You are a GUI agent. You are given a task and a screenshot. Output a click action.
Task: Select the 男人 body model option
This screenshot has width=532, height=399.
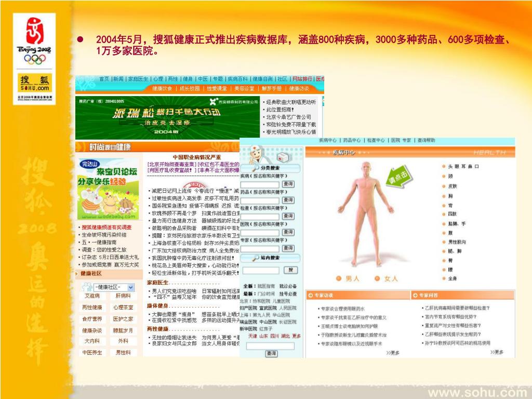click(x=348, y=278)
